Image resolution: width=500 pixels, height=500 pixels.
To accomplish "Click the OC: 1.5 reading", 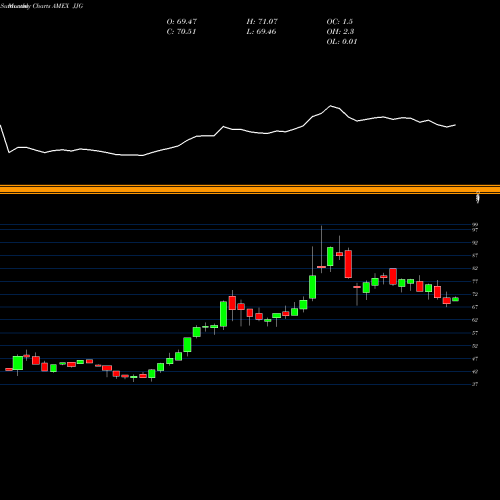I will click(x=339, y=22).
